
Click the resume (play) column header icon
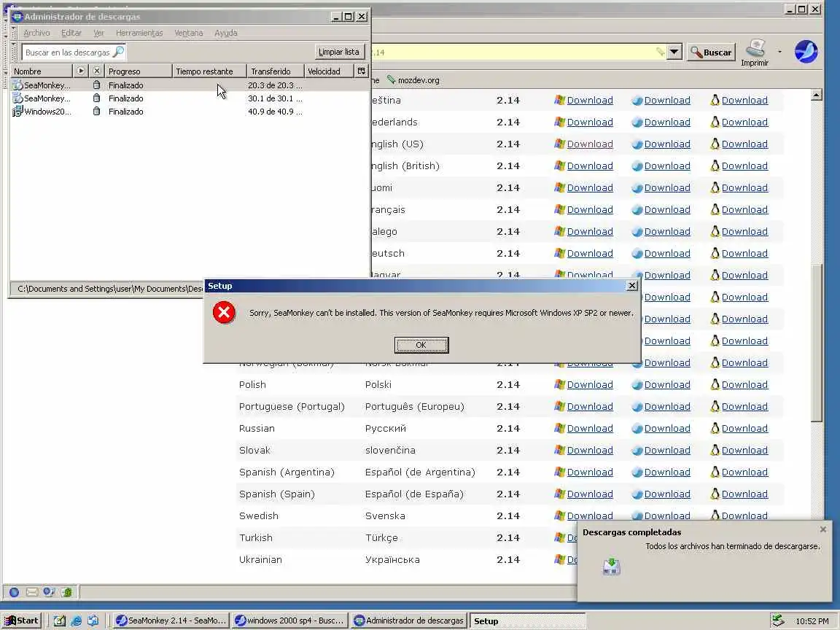coord(80,71)
